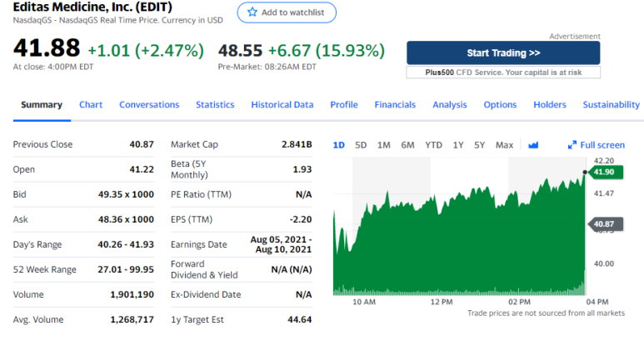This screenshot has height=356, width=644.
Task: Click the Full screen expand arrows icon
Action: 572,145
